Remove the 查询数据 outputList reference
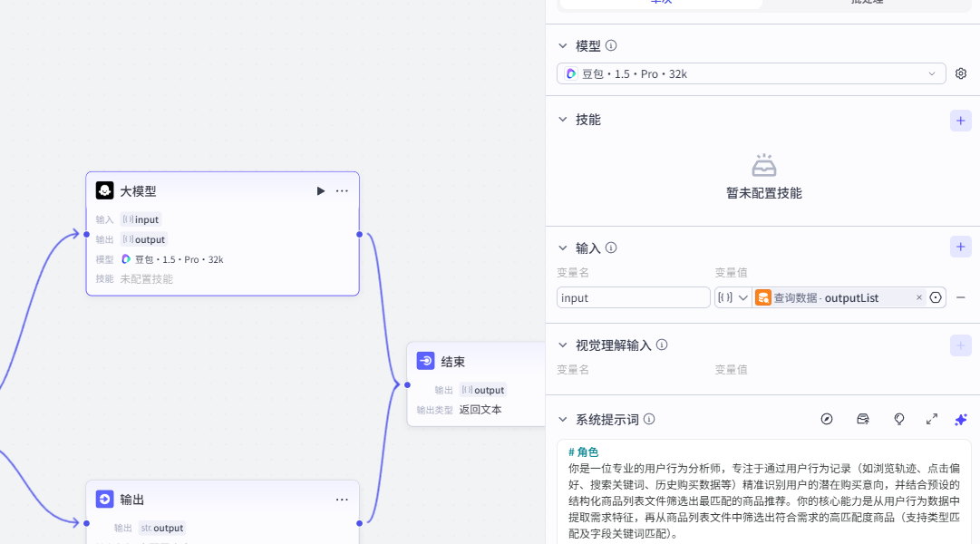This screenshot has height=544, width=980. click(918, 297)
